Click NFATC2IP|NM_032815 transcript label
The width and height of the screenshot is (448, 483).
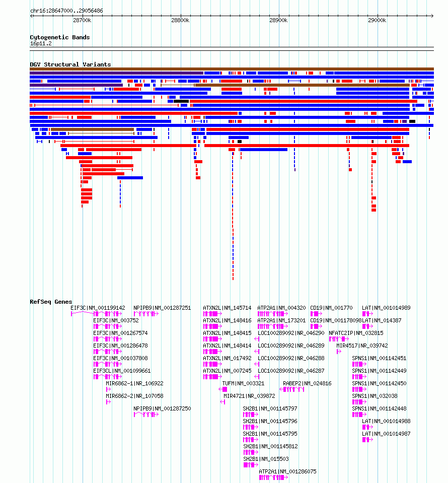(x=356, y=333)
